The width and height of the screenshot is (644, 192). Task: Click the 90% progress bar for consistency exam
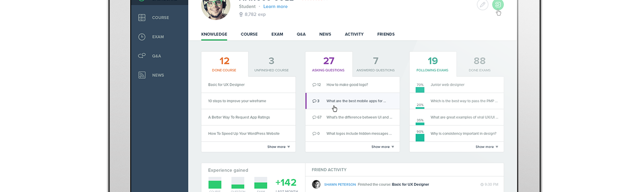pyautogui.click(x=420, y=138)
